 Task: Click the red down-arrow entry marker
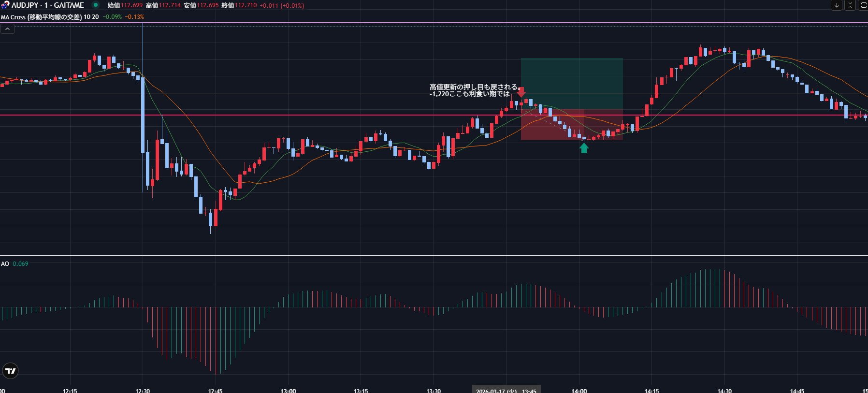coord(521,92)
